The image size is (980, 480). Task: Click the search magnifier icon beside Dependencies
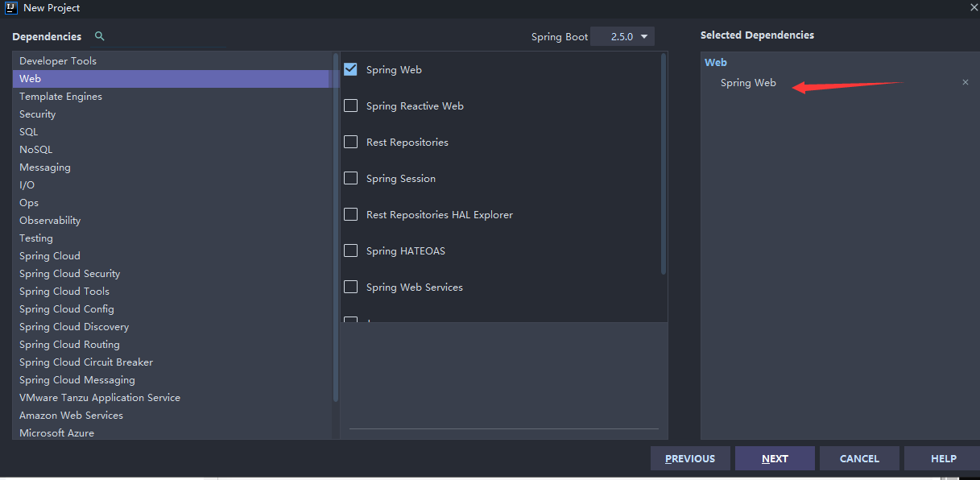click(100, 36)
